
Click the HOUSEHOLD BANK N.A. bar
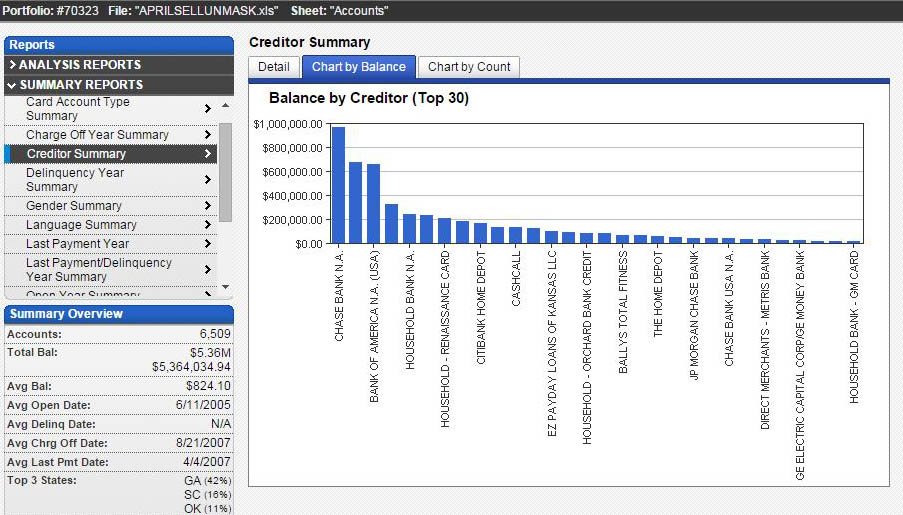(409, 229)
